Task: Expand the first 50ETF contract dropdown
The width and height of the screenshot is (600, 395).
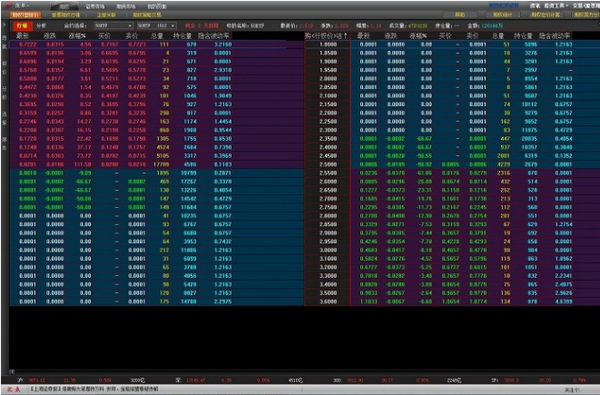Action: 113,26
